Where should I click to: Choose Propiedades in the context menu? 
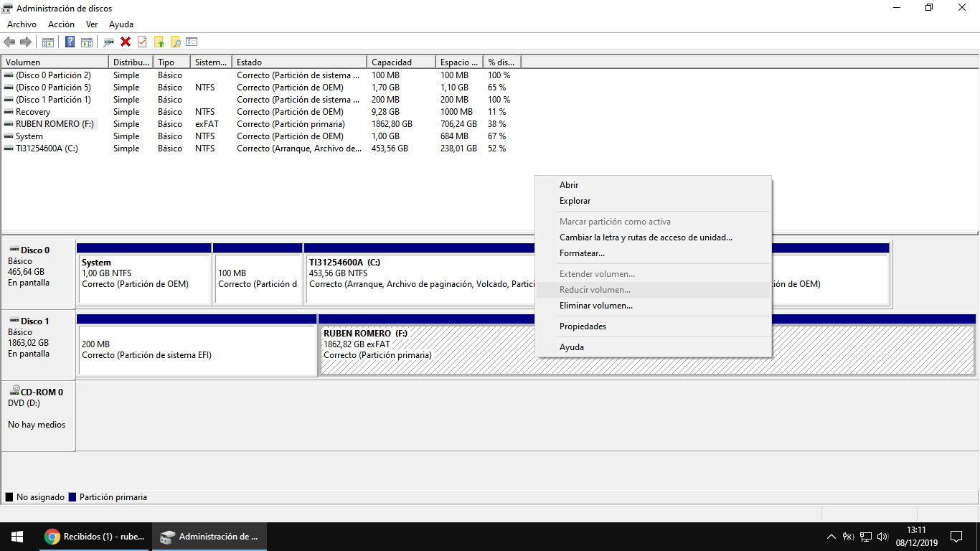point(654,326)
